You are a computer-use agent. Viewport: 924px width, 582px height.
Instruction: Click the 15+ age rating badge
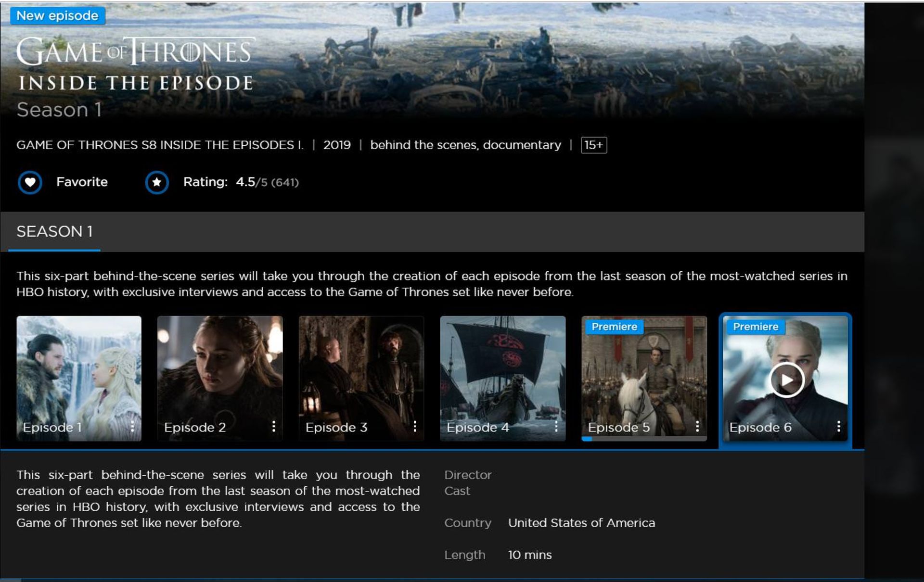click(594, 145)
